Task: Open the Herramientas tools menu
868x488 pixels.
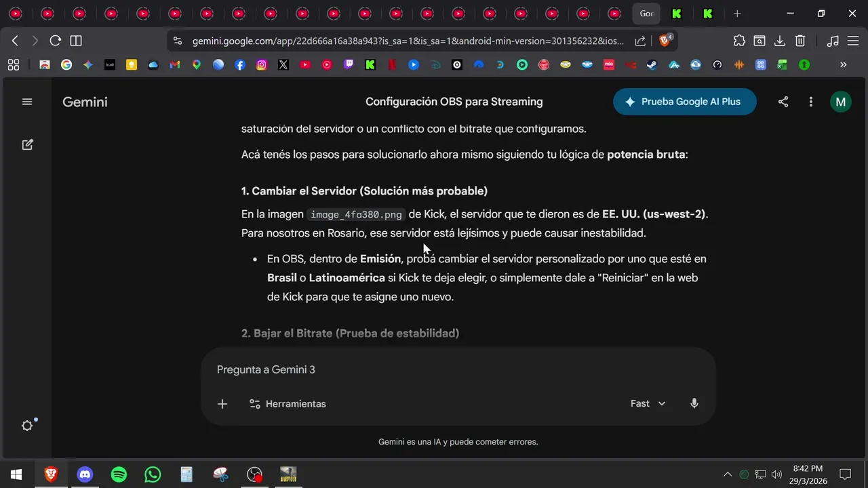Action: pos(288,404)
